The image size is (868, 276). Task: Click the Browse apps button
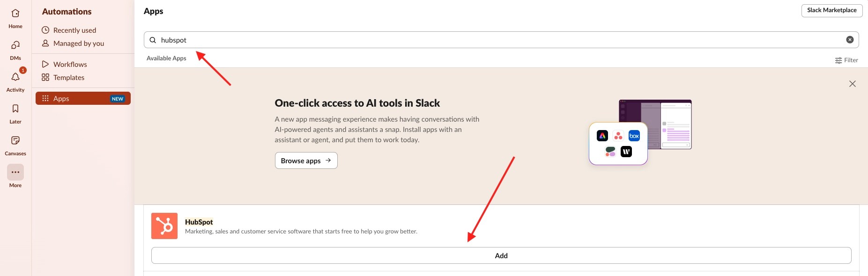click(306, 160)
